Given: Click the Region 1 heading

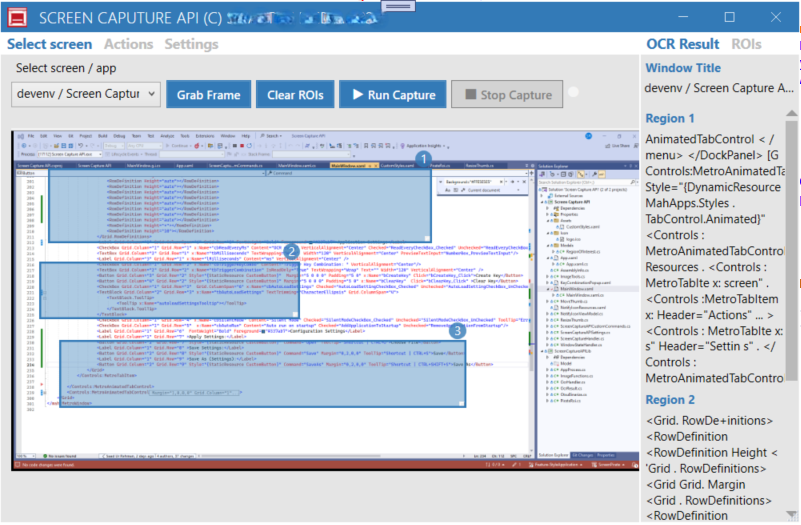Looking at the screenshot, I should pyautogui.click(x=670, y=118).
